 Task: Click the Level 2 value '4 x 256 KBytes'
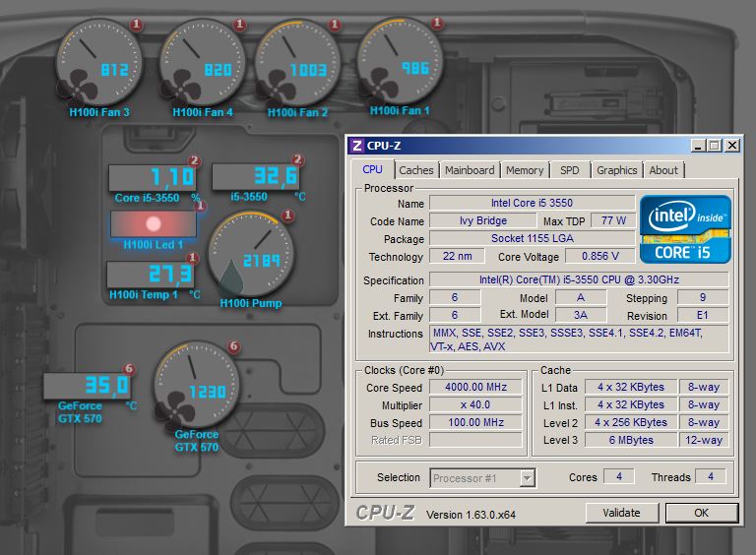click(x=631, y=422)
